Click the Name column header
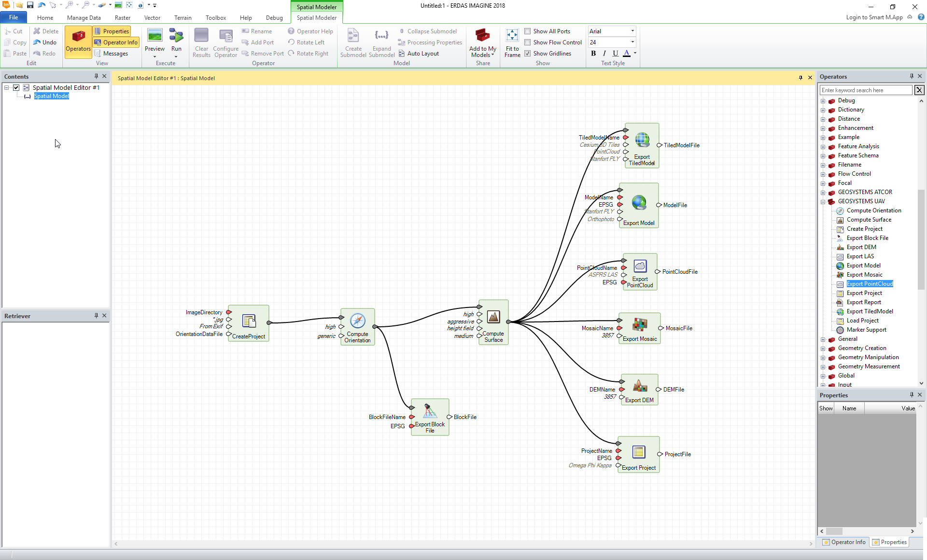Viewport: 927px width, 560px height. [849, 408]
